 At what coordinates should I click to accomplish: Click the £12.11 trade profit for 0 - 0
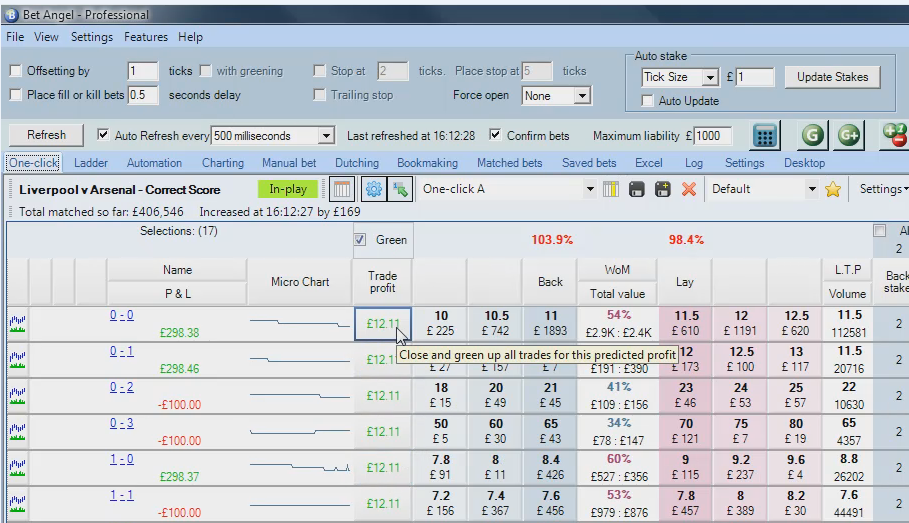[383, 324]
